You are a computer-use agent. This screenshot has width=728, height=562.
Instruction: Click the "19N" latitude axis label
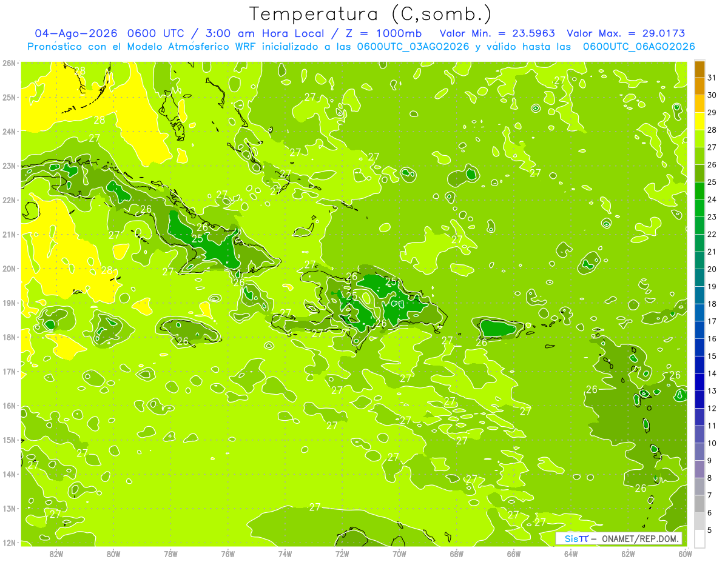point(9,303)
